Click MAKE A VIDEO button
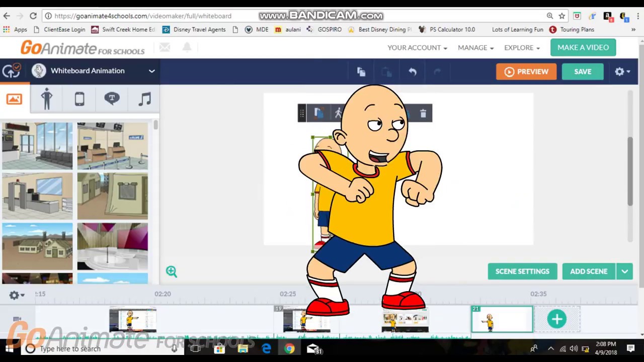The width and height of the screenshot is (644, 362). [583, 47]
